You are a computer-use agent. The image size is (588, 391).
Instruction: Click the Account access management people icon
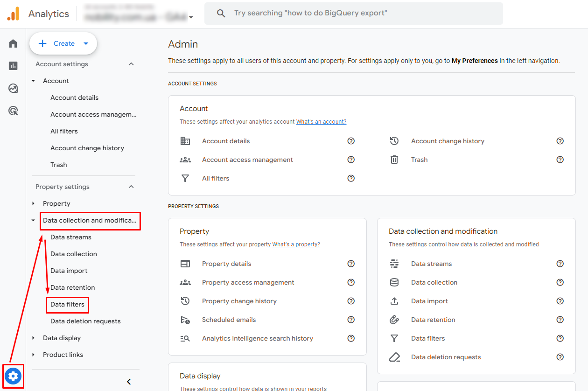185,160
